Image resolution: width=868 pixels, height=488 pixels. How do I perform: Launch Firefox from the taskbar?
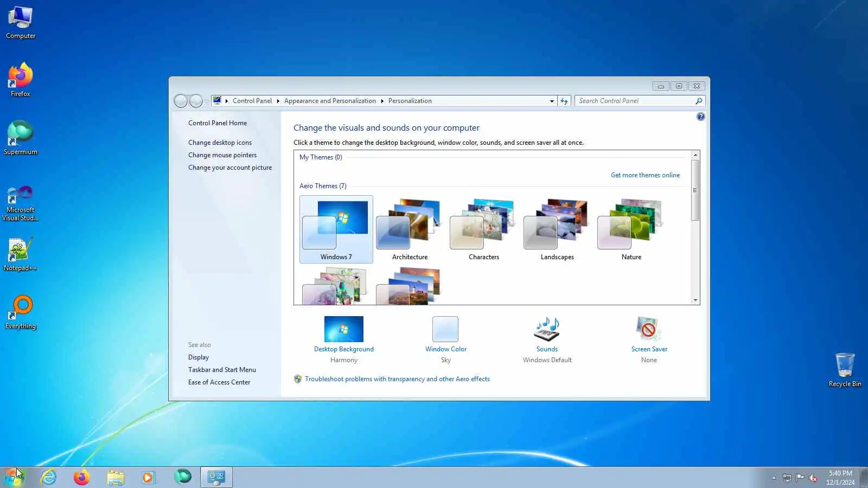pos(82,477)
